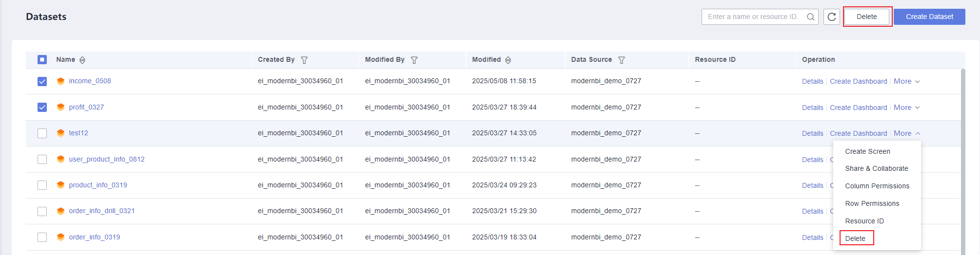The image size is (980, 255).
Task: Collapse the More menu on the test12 row
Action: (x=906, y=133)
